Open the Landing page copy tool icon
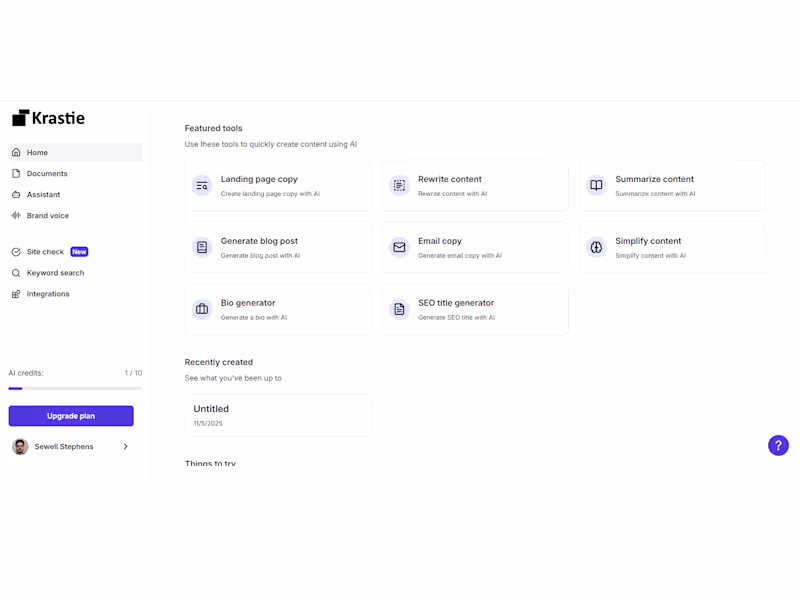The height and width of the screenshot is (600, 800). click(x=200, y=185)
